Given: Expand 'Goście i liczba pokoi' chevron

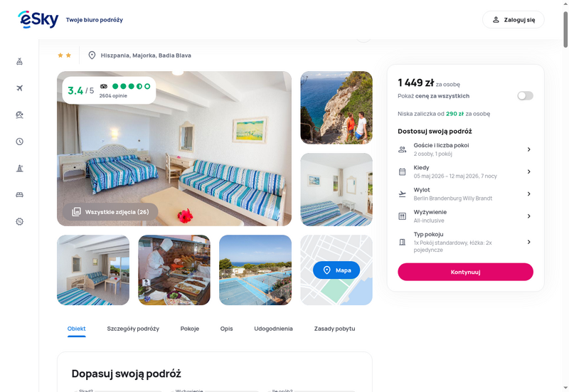Looking at the screenshot, I should point(528,149).
